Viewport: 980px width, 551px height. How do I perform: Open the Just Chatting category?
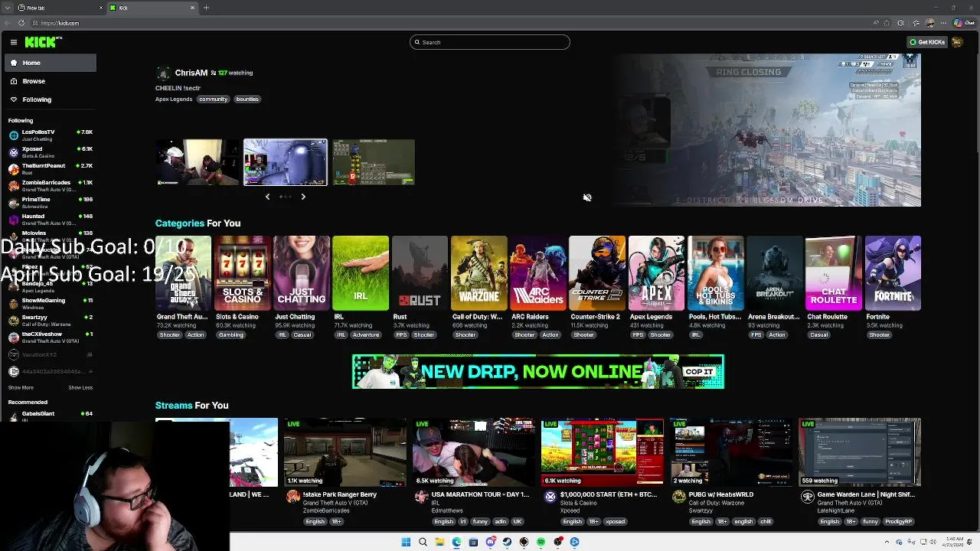(x=301, y=273)
